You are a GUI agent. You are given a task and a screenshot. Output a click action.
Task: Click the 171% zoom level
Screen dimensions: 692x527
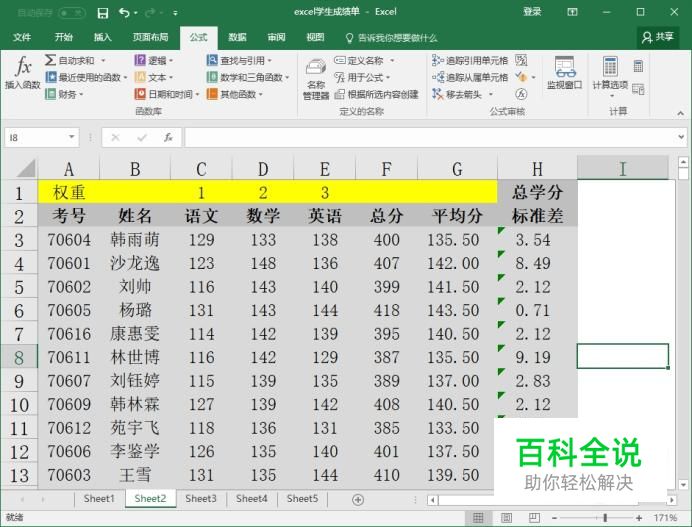tap(666, 518)
